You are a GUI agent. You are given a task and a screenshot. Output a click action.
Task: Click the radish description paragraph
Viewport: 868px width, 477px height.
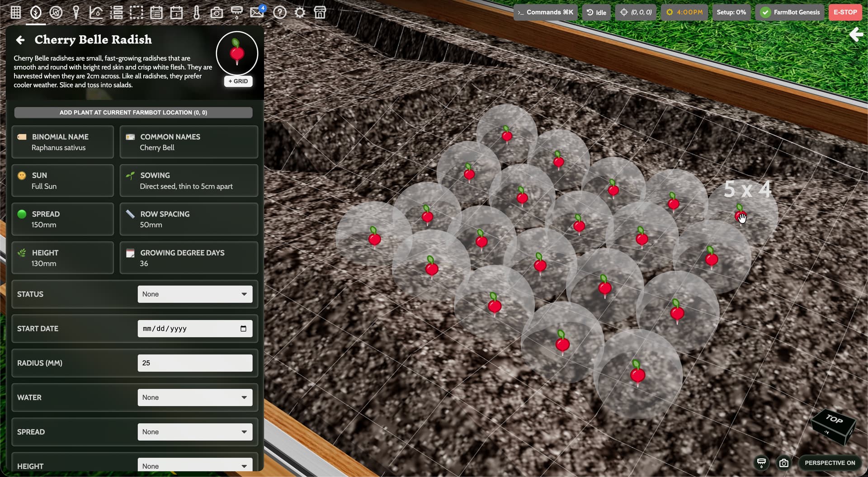point(113,71)
